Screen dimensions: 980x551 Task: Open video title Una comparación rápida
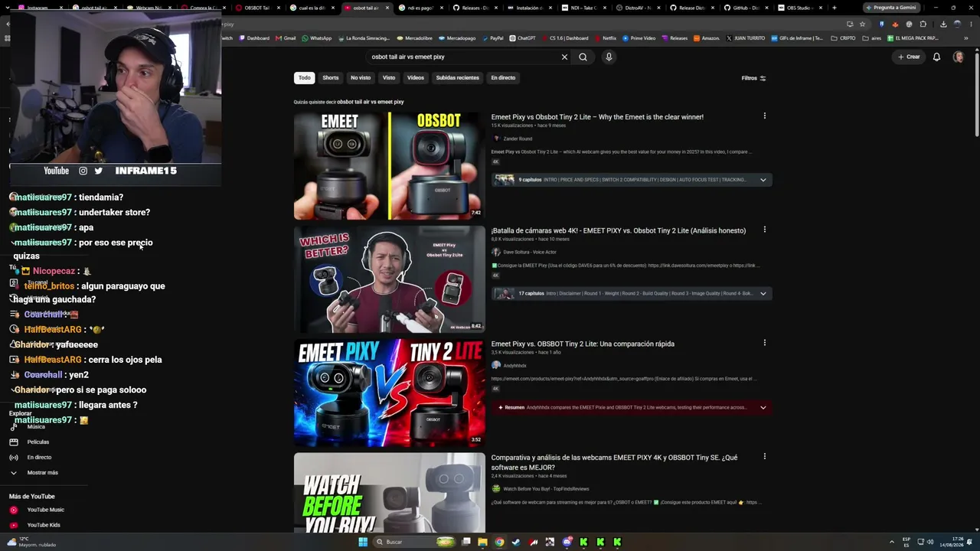pos(583,344)
